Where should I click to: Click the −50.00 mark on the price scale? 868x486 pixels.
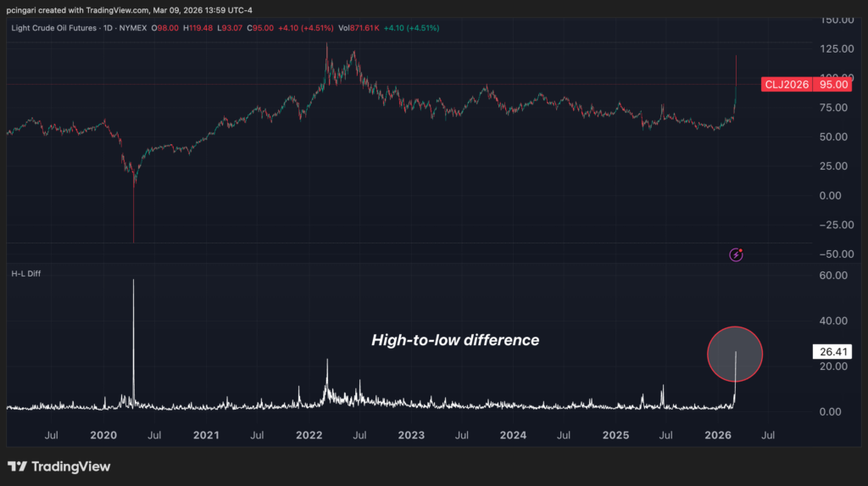click(834, 254)
